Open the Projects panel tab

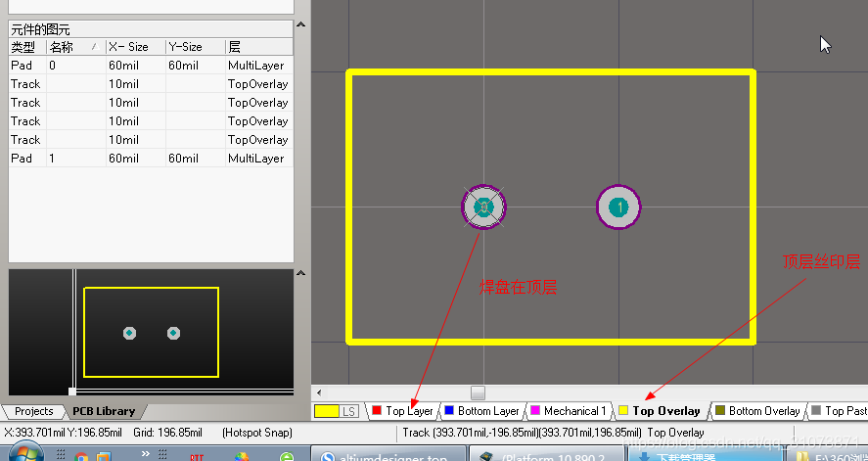(33, 411)
